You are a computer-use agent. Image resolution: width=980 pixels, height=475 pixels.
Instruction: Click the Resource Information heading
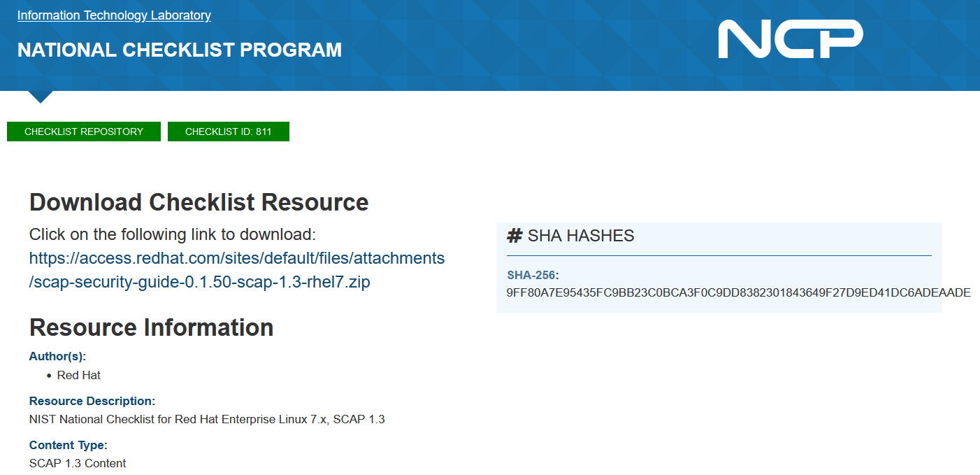(x=151, y=327)
